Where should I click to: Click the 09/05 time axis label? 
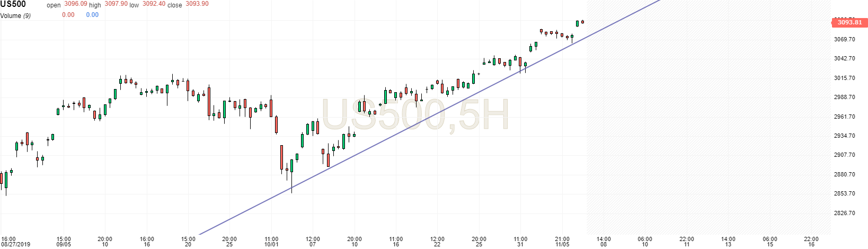[x=64, y=245]
